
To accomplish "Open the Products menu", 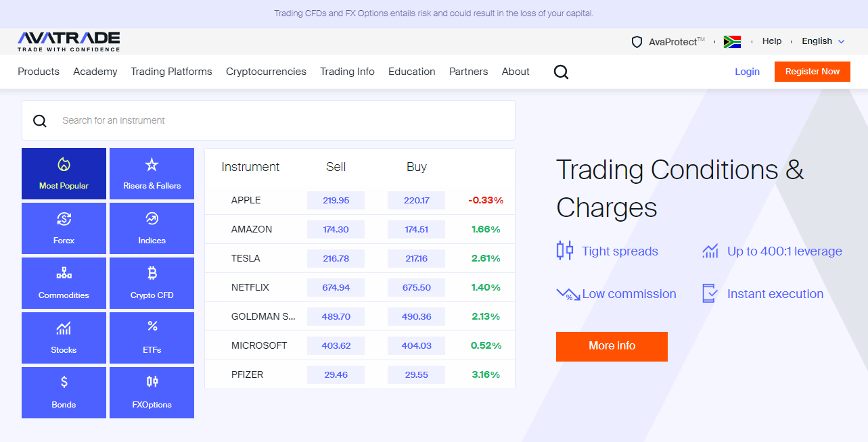I will point(39,72).
